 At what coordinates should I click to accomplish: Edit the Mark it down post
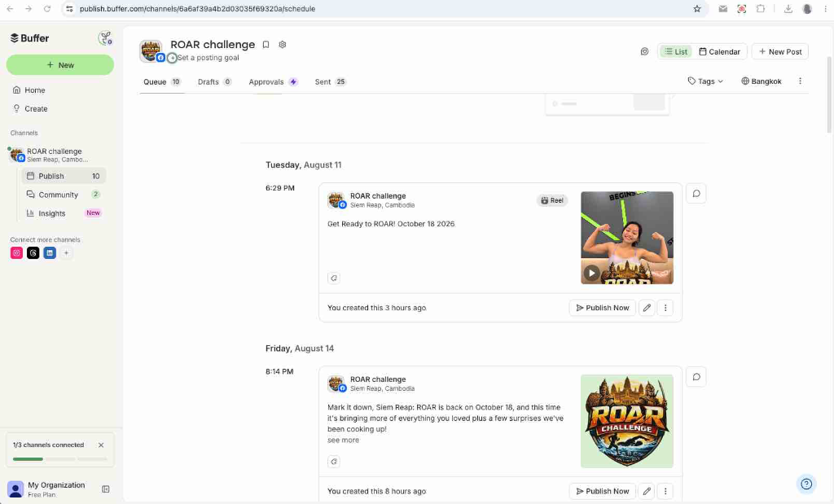pos(647,491)
